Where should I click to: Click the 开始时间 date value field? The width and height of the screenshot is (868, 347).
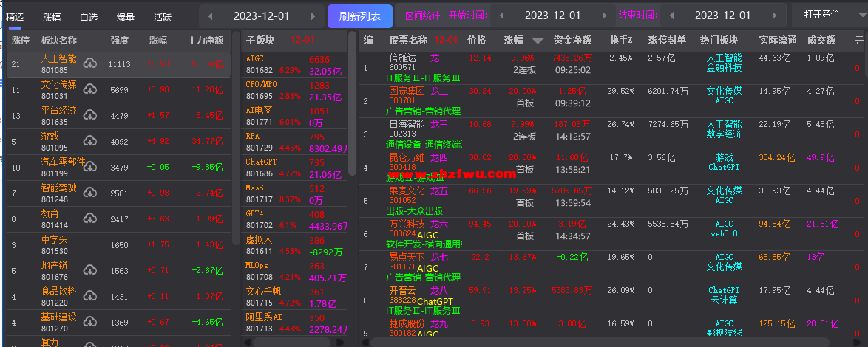552,16
